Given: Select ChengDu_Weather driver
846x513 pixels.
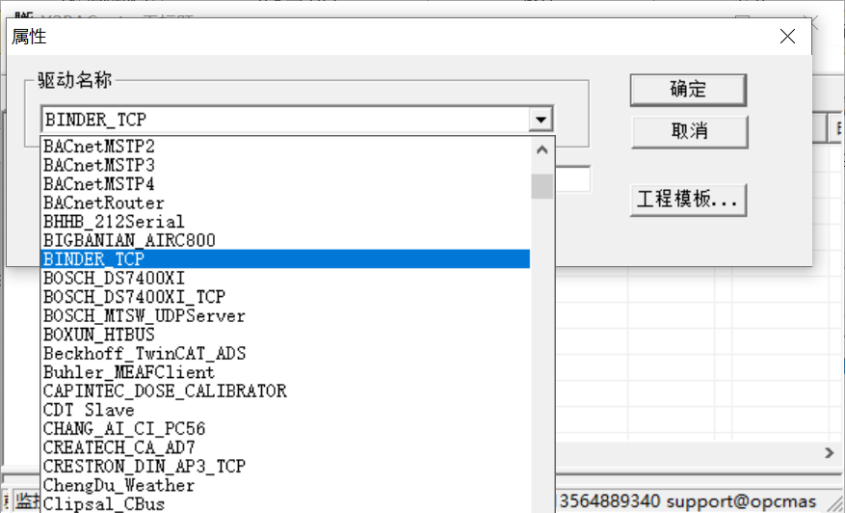Looking at the screenshot, I should pos(285,485).
